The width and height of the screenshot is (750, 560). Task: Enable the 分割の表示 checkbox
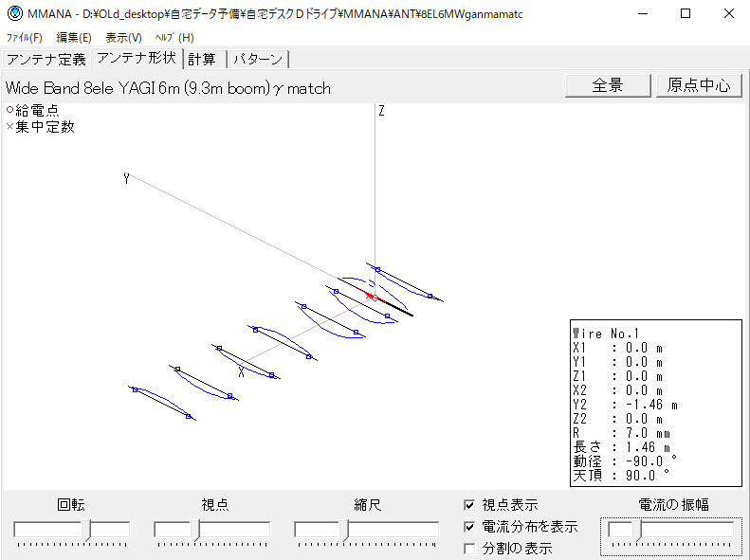pyautogui.click(x=470, y=548)
